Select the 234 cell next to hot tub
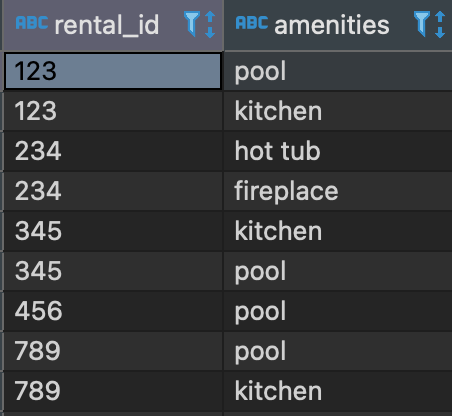The width and height of the screenshot is (452, 416). 113,151
